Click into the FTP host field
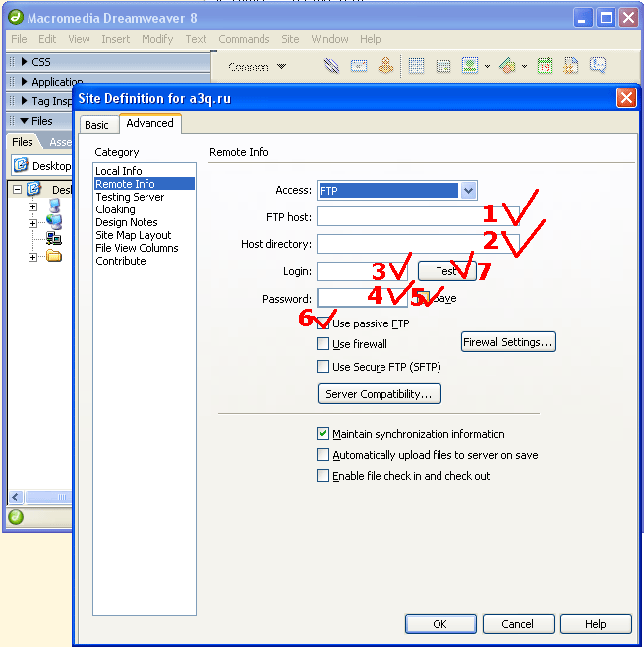Viewport: 644px width, 647px height. [418, 216]
